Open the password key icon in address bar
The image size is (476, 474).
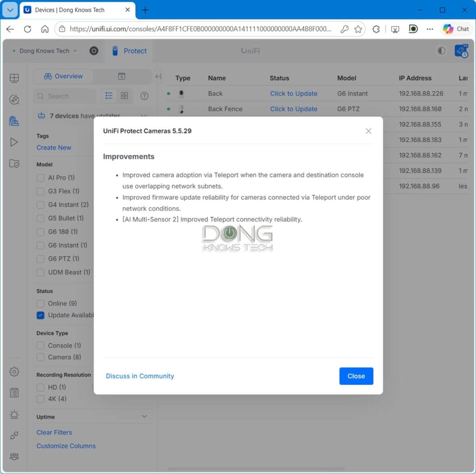click(x=344, y=29)
